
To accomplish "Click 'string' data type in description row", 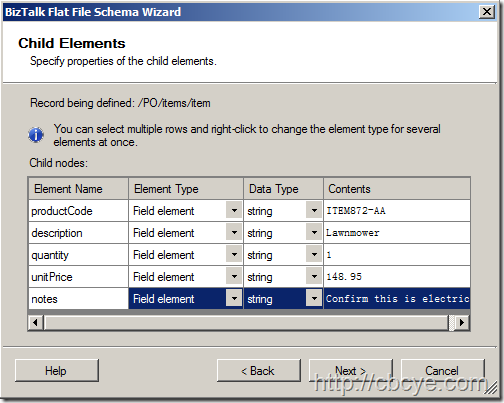I will point(260,233).
